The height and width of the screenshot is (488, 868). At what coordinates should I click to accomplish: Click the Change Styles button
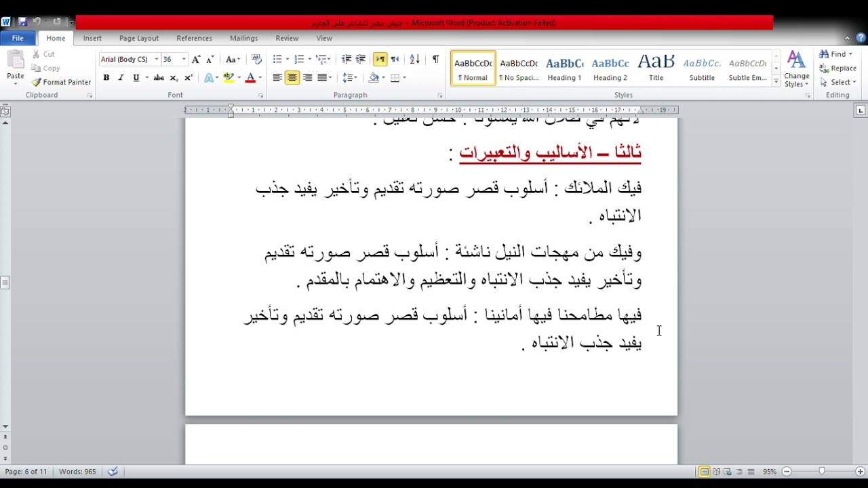[x=797, y=70]
